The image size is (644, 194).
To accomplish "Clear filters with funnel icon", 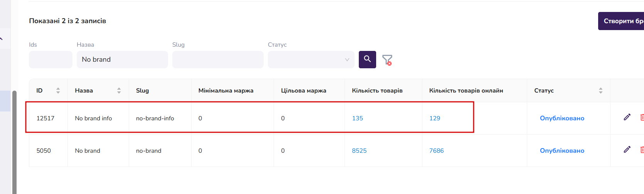I will point(387,60).
